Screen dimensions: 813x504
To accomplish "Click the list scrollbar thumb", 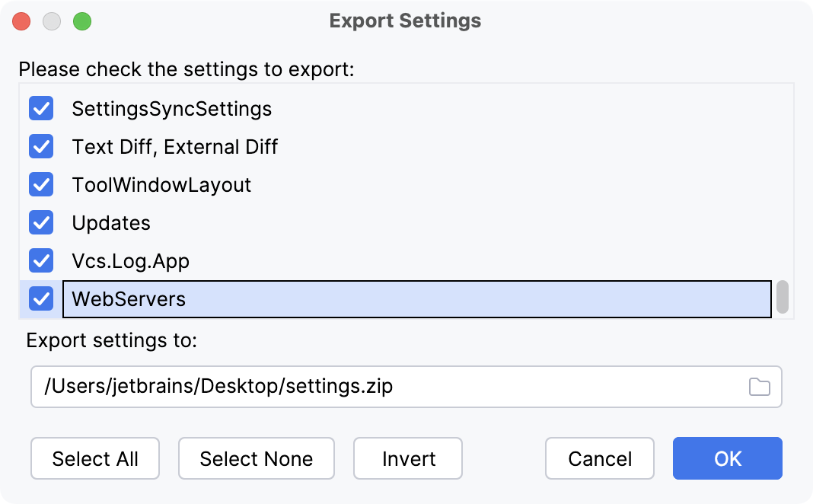I will (x=786, y=297).
